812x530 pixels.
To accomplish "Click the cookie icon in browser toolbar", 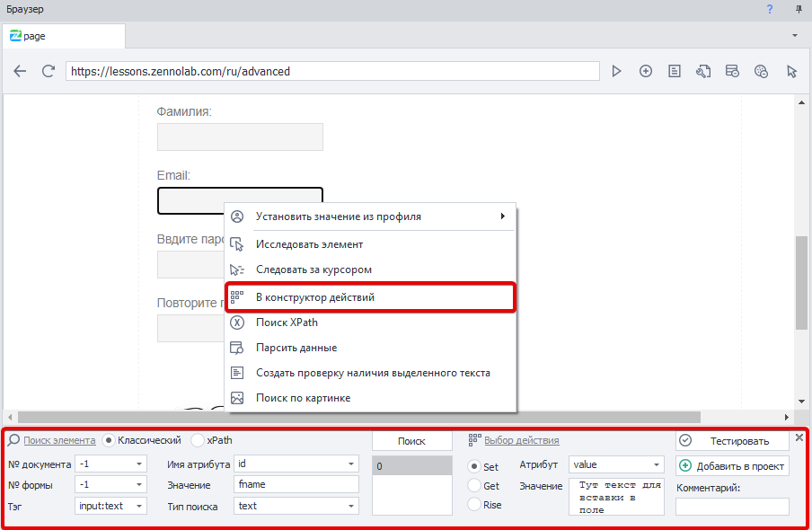I will click(761, 71).
